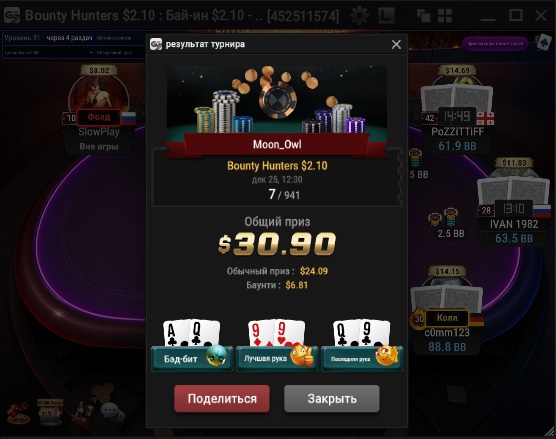
Task: Open the Бэд-бит hand replay
Action: click(192, 359)
